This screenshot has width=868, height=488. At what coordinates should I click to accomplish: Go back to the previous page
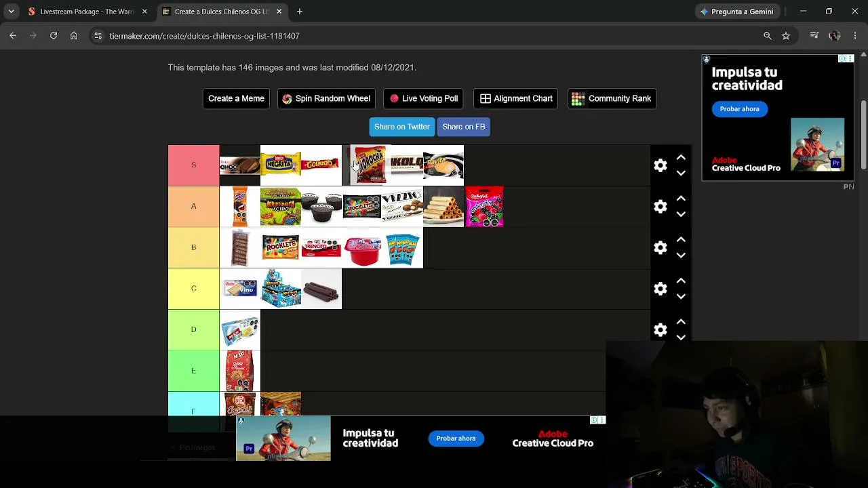pos(13,36)
